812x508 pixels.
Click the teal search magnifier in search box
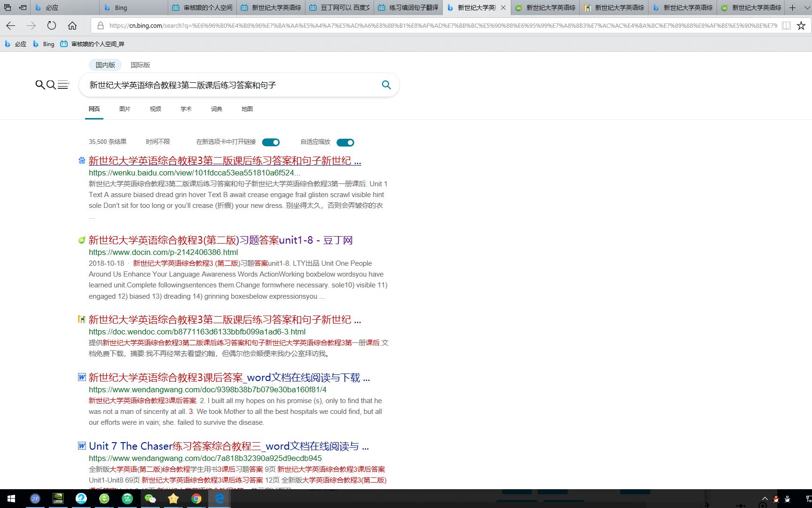(386, 85)
